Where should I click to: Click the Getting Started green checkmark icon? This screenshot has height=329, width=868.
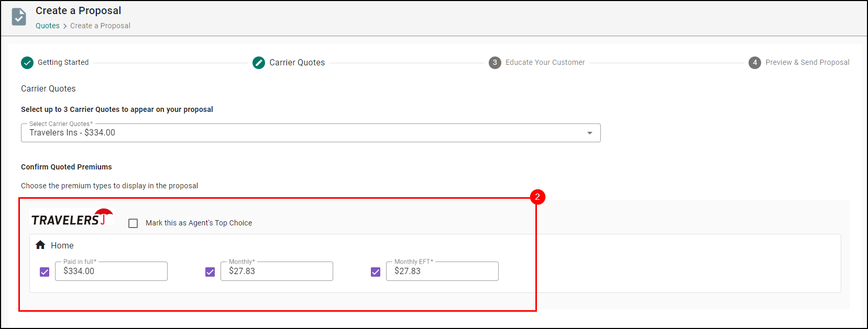(x=27, y=63)
